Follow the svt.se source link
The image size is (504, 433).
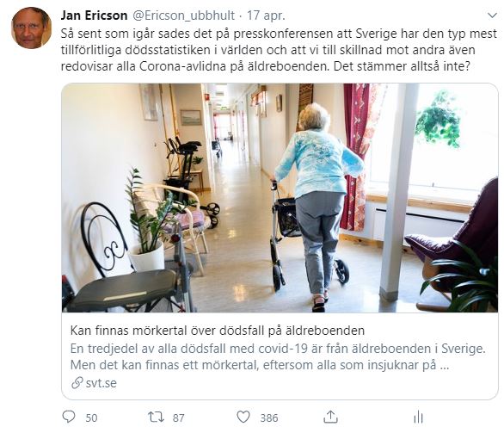(101, 383)
